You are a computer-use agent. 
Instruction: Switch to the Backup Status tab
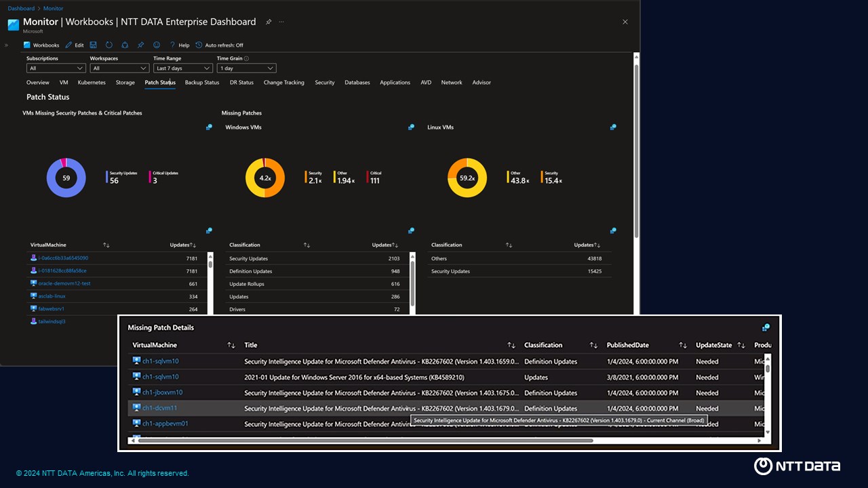tap(202, 83)
